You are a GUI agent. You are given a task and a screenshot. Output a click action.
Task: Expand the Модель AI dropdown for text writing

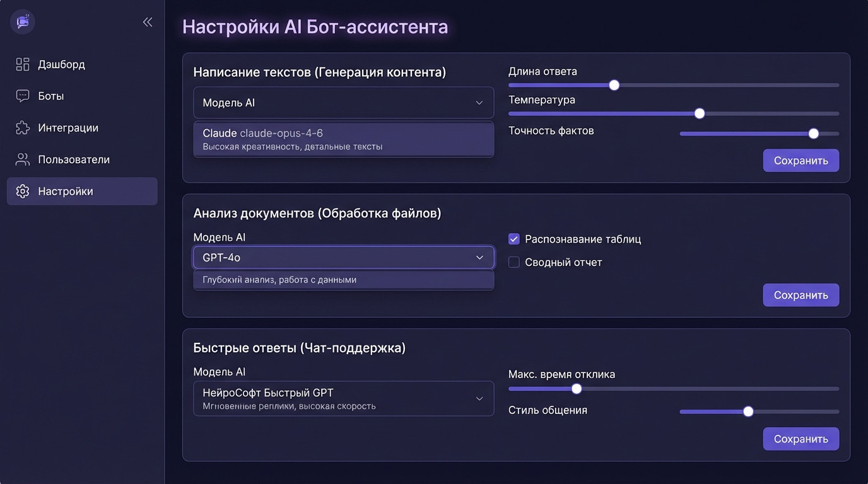343,103
